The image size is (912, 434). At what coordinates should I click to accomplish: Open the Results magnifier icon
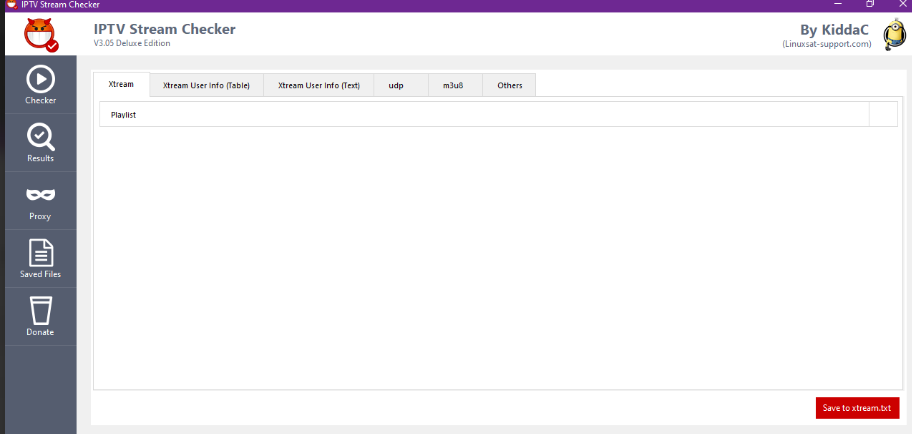point(40,142)
